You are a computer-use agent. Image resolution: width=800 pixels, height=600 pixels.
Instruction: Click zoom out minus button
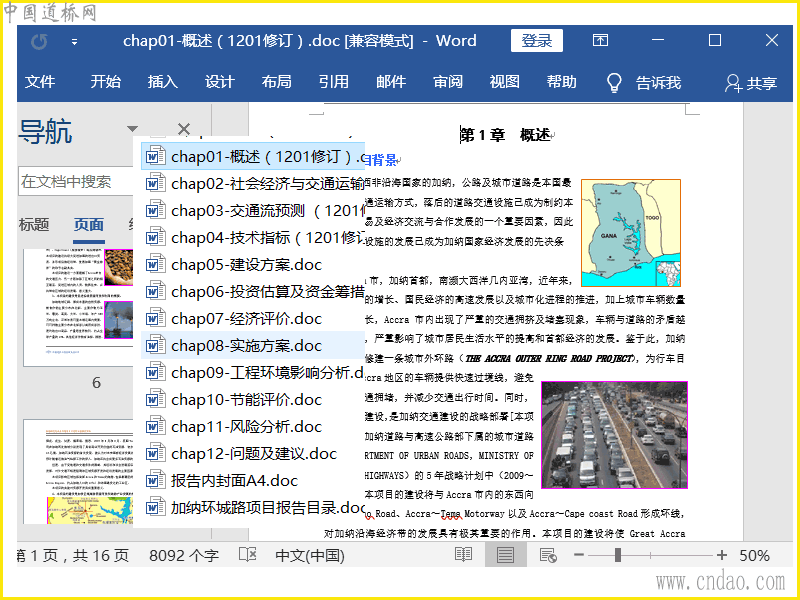click(579, 555)
